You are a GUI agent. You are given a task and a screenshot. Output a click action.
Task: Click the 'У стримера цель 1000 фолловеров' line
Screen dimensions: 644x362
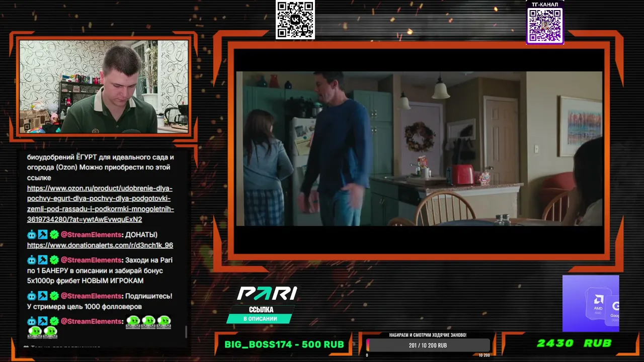click(x=84, y=307)
